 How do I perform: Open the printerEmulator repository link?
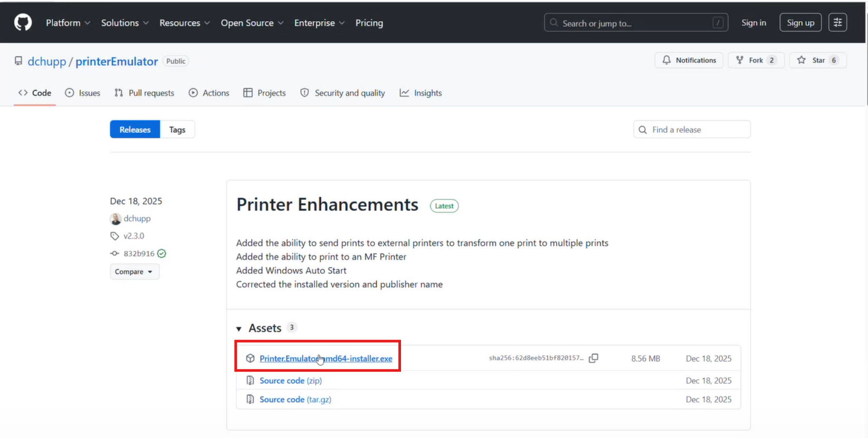coord(117,61)
